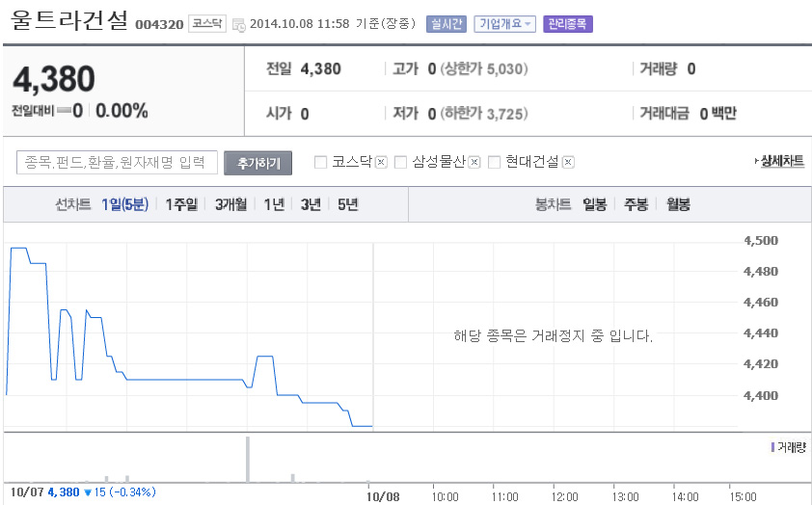Click the 봉차트 label
This screenshot has width=812, height=505.
[554, 204]
